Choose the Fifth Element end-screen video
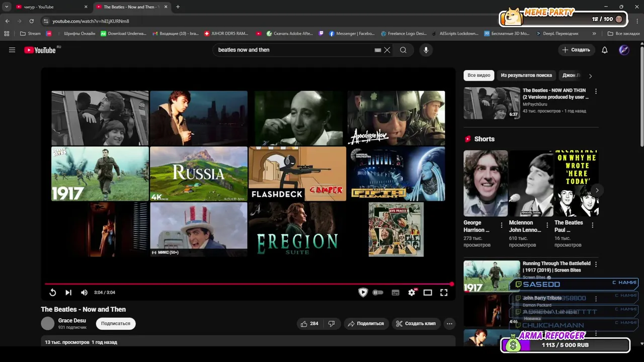The image size is (644, 362). pos(396,174)
